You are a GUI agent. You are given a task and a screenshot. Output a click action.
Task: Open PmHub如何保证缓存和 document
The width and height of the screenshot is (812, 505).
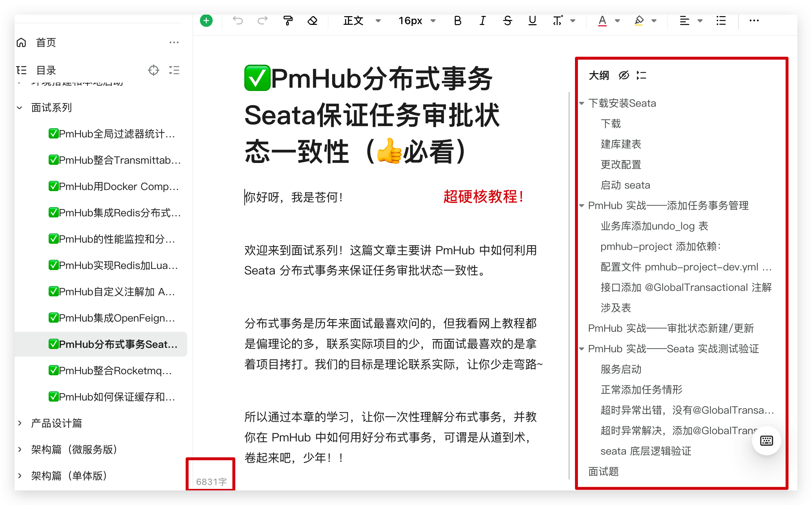112,397
